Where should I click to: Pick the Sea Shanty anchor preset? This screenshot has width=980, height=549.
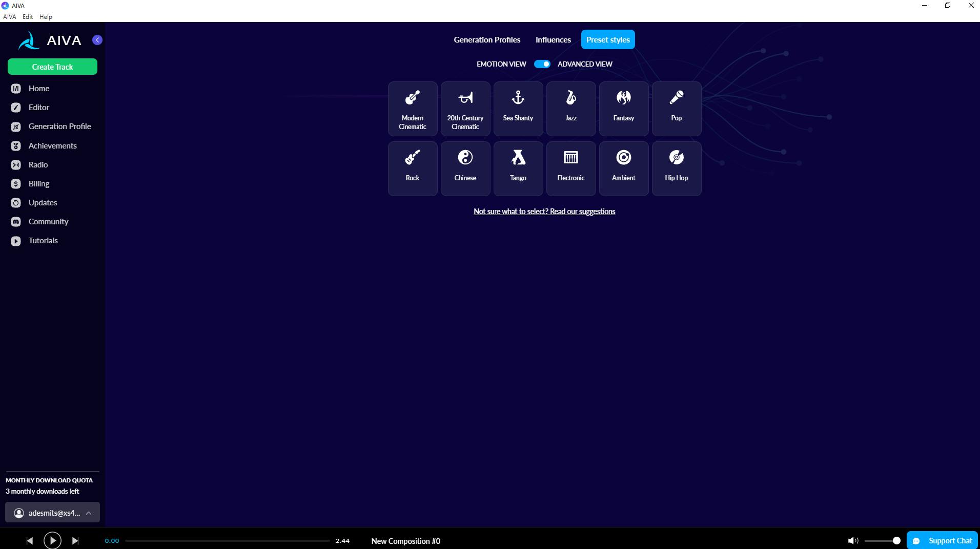(518, 109)
